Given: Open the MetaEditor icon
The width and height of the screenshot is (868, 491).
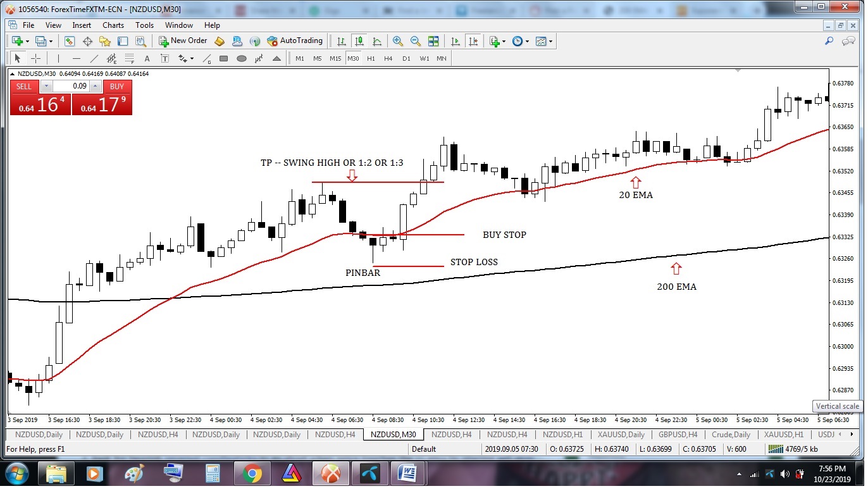Looking at the screenshot, I should (x=220, y=41).
